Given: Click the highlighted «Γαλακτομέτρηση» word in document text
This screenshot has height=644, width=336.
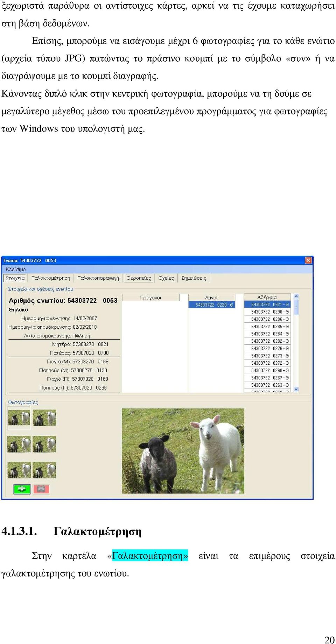Looking at the screenshot, I should tap(150, 555).
